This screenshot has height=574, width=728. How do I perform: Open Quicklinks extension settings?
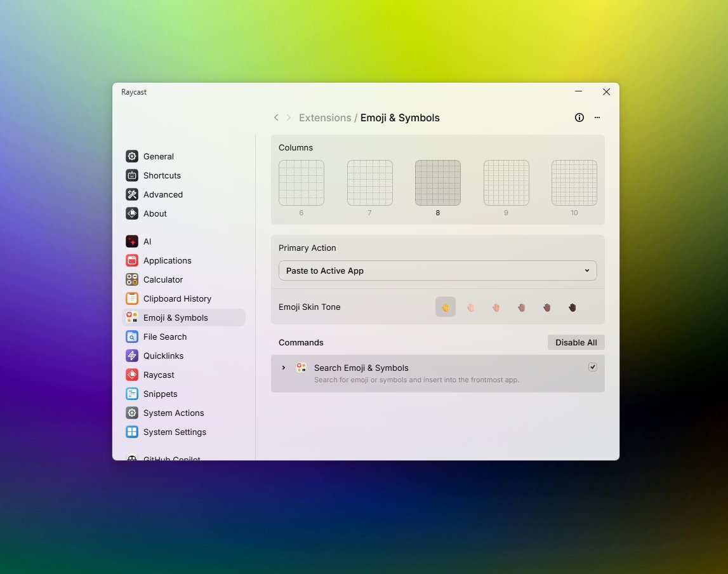point(163,356)
